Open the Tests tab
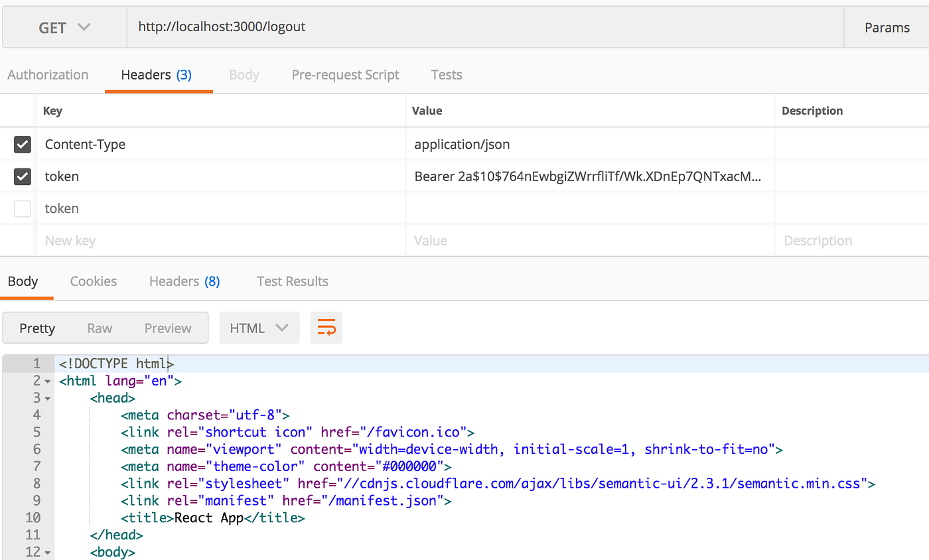 [446, 74]
